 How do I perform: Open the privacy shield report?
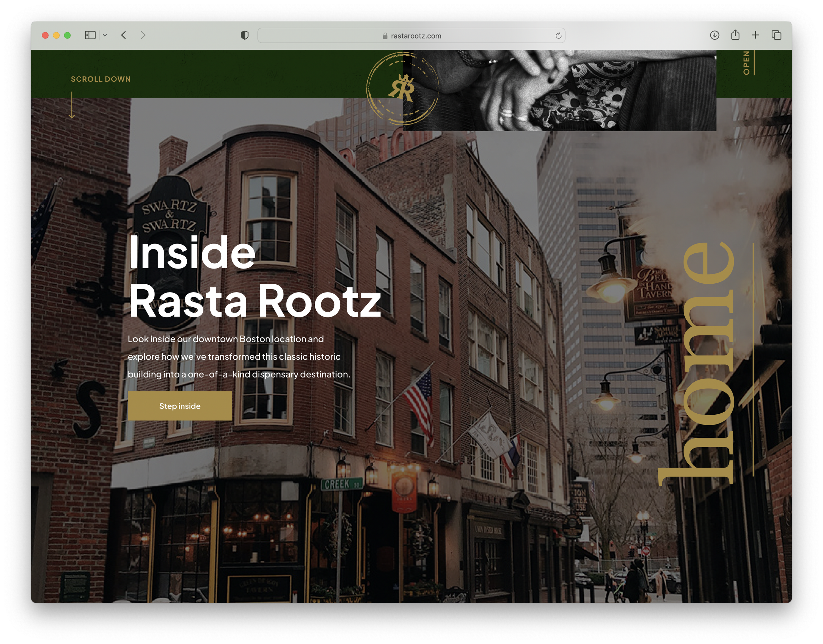point(244,35)
